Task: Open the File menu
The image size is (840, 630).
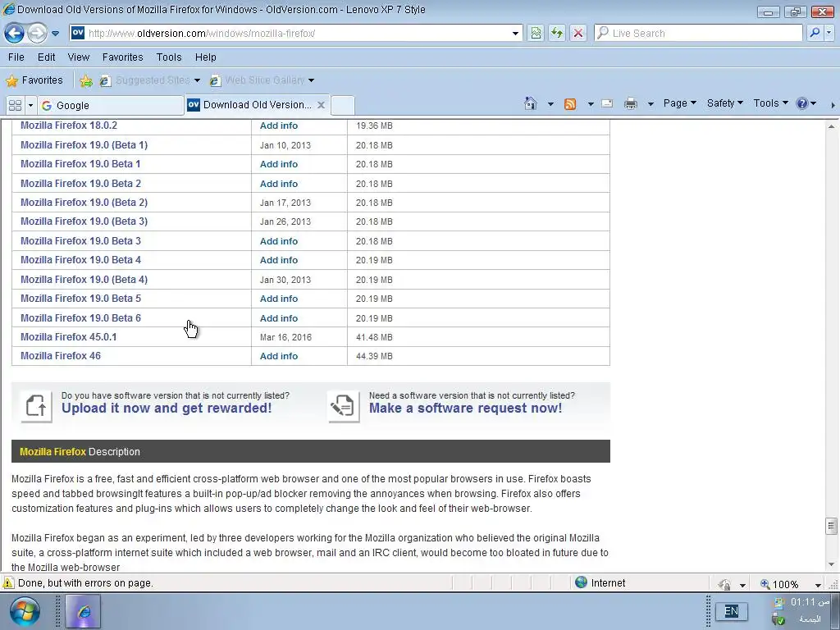Action: 16,57
